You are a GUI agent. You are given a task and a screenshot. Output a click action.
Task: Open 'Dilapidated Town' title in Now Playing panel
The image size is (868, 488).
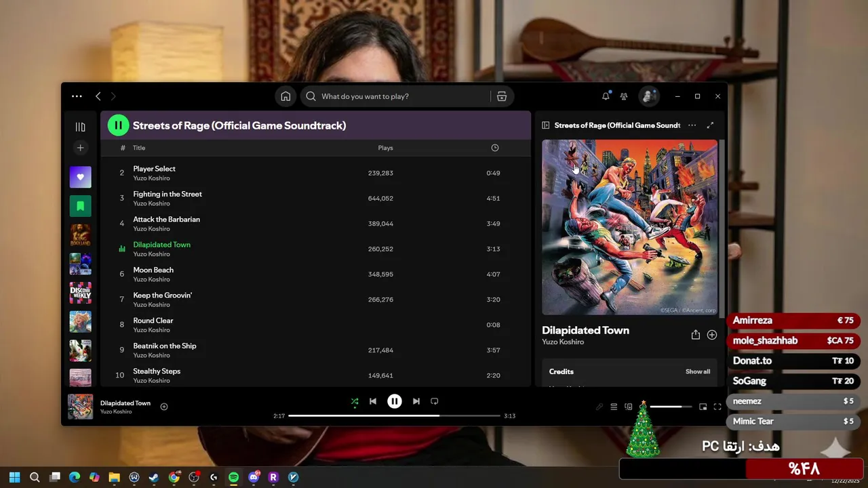point(585,330)
